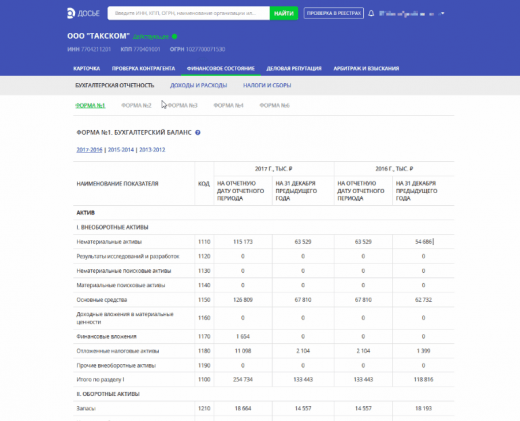Open notifications bell icon
Viewport: 520px width, 421px height.
(x=371, y=13)
